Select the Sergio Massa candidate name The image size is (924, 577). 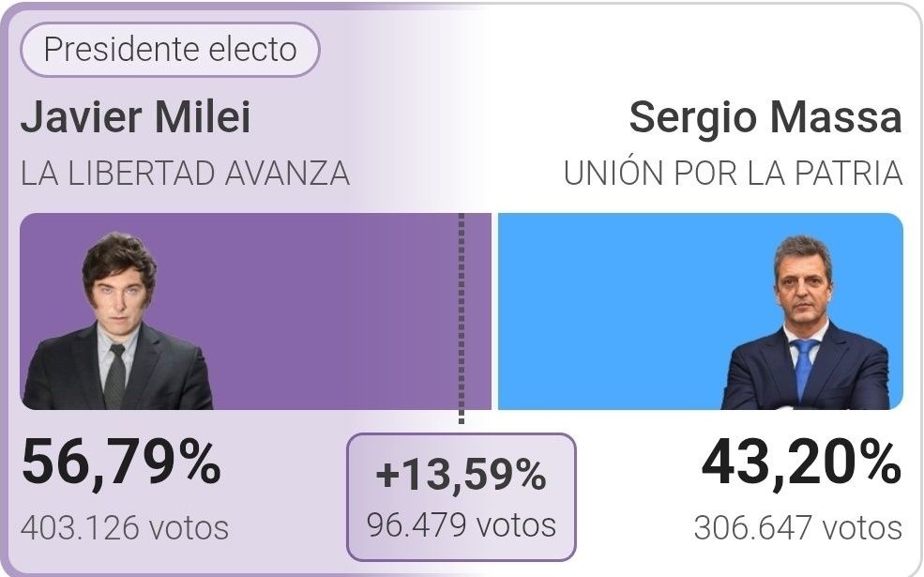pyautogui.click(x=765, y=117)
